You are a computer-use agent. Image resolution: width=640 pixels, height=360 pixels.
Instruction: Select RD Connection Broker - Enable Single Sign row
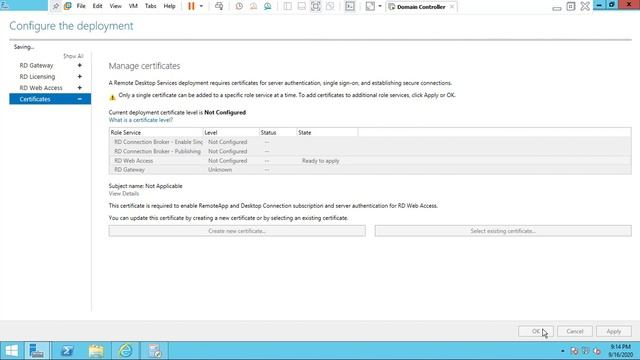tap(370, 142)
